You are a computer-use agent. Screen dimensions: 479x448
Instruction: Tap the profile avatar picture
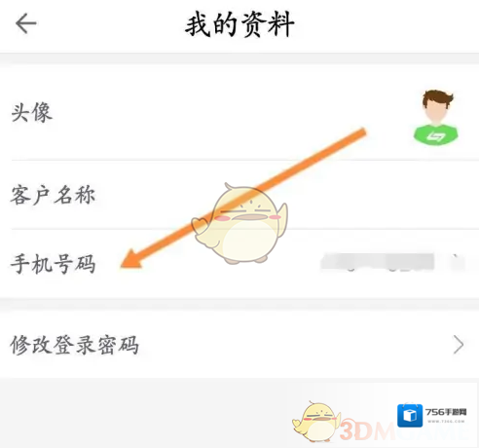point(436,117)
